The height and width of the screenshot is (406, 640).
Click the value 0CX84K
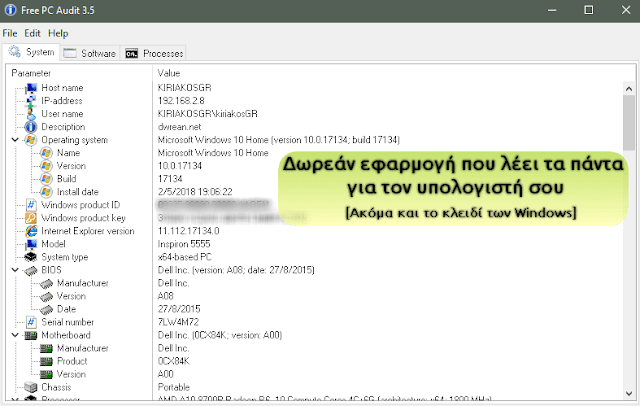coord(174,362)
